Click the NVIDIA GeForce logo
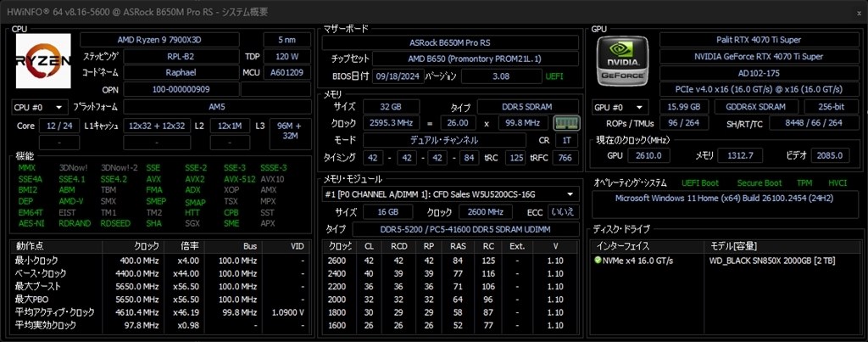This screenshot has width=868, height=342. pos(623,62)
